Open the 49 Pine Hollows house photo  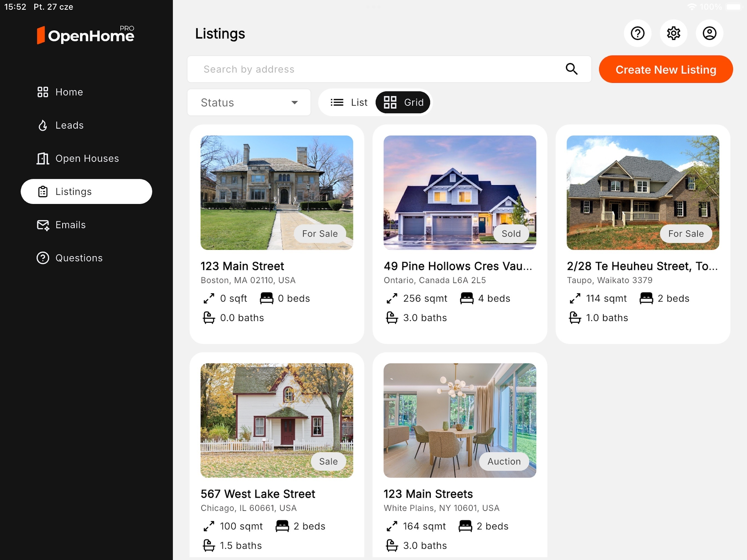pos(460,192)
